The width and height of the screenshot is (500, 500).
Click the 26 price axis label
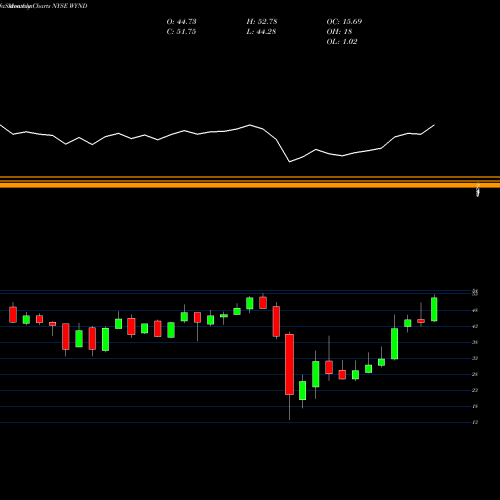coord(475,374)
